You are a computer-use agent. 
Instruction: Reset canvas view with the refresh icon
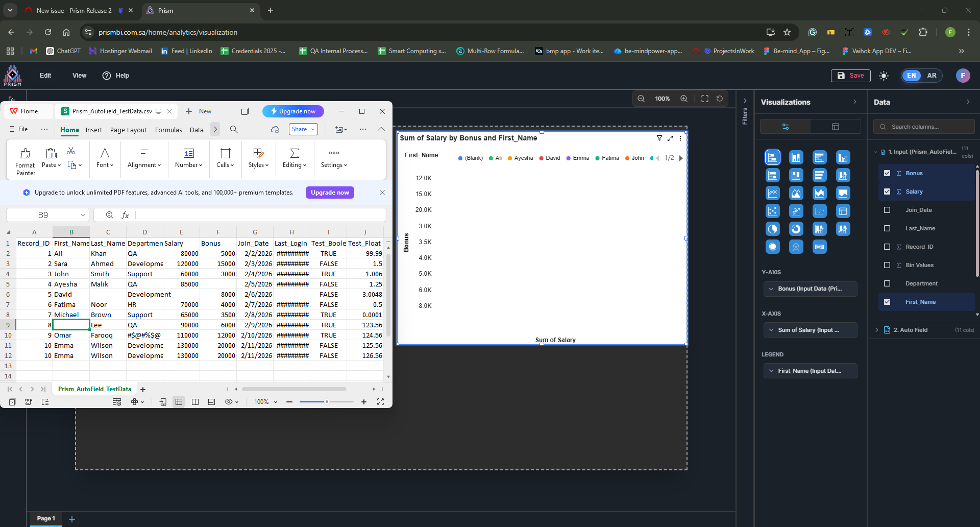720,99
